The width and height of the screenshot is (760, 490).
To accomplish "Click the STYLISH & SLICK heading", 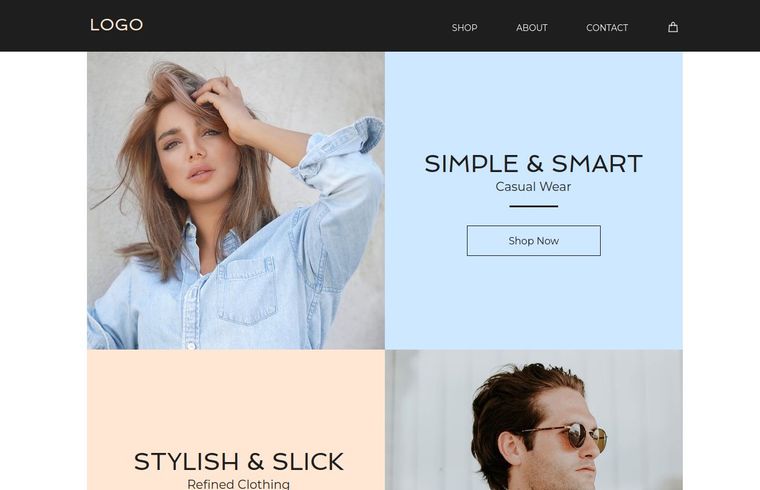I will point(238,461).
